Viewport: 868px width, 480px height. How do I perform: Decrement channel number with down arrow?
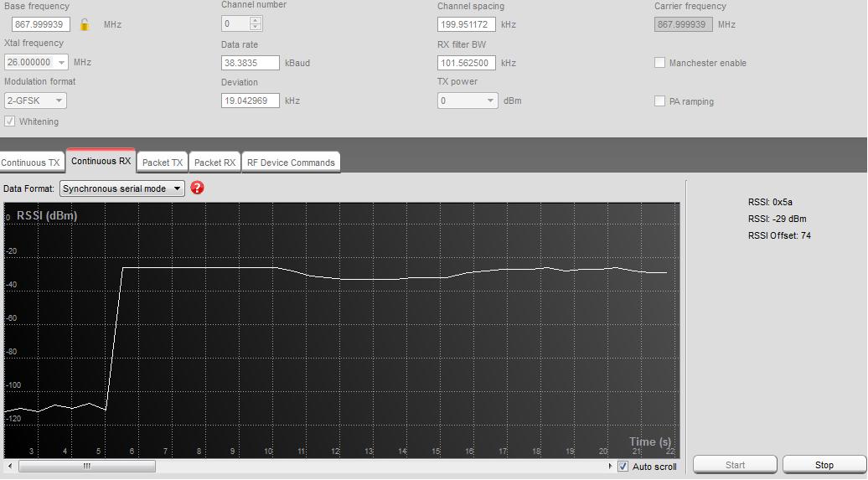click(x=256, y=27)
